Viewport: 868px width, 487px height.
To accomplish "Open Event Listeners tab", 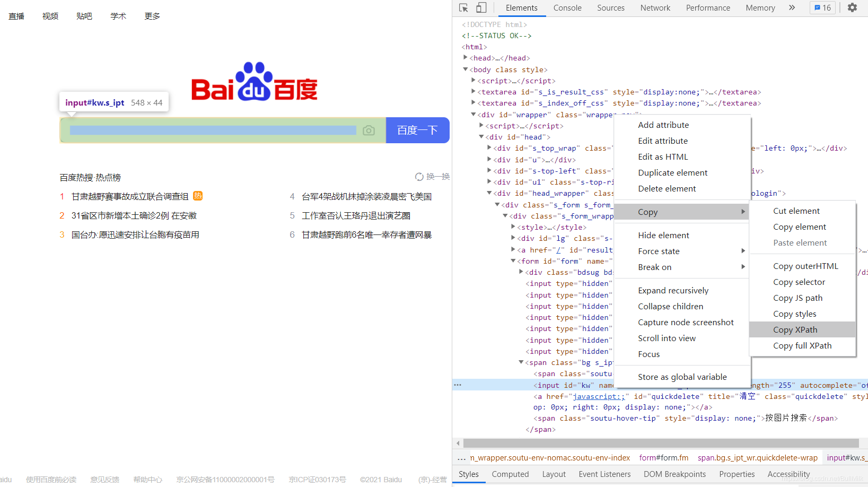I will point(605,474).
